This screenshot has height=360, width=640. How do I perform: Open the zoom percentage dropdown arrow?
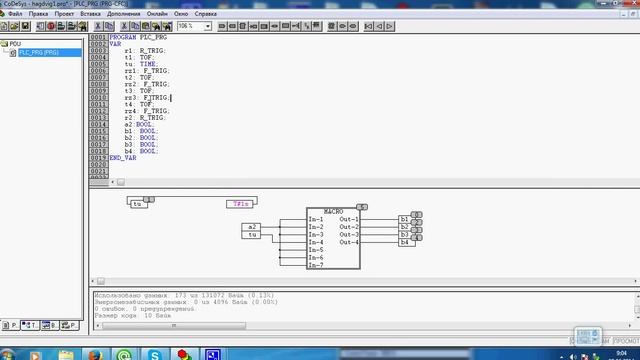[207, 26]
